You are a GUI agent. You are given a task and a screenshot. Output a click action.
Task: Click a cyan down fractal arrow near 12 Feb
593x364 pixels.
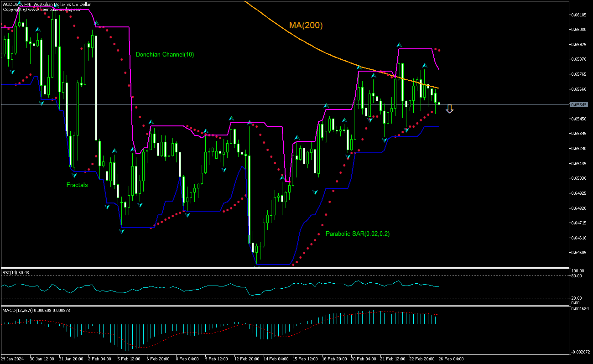[223, 169]
